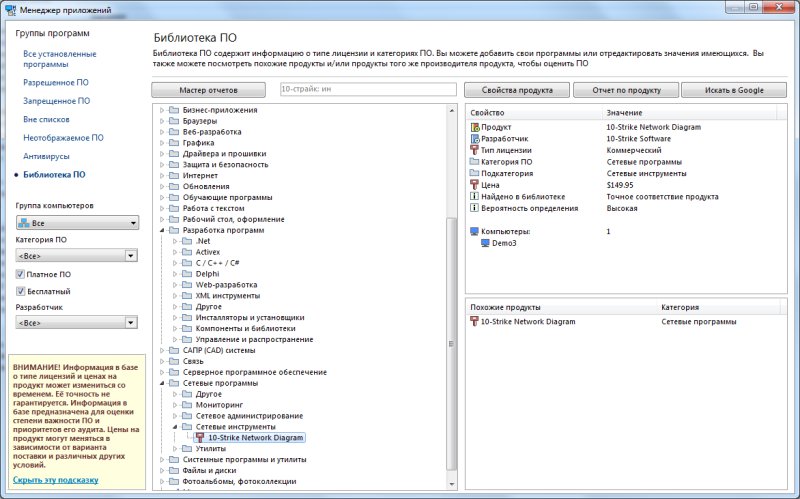Screen dimensions: 800x499
Task: Click the Demo3 computer icon
Action: click(485, 243)
